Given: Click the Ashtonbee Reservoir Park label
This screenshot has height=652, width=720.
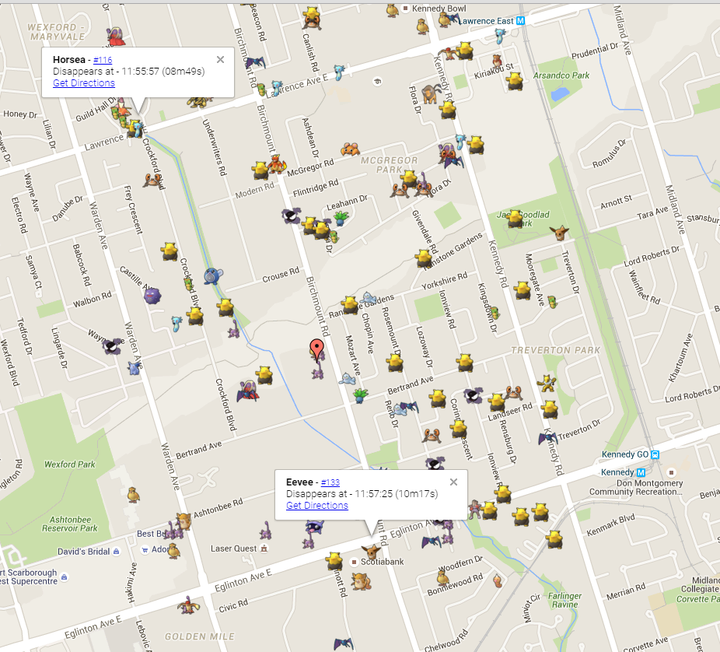Looking at the screenshot, I should (70, 524).
